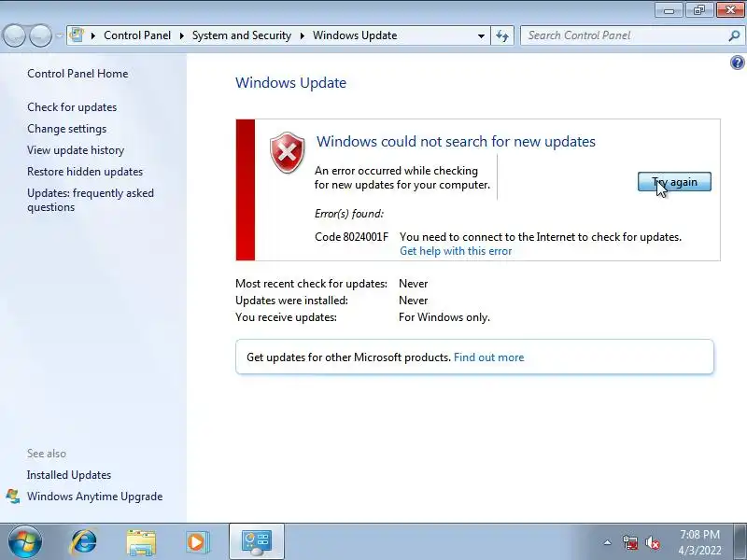Expand arrow after System and Security breadcrumb
747x560 pixels.
[x=302, y=35]
